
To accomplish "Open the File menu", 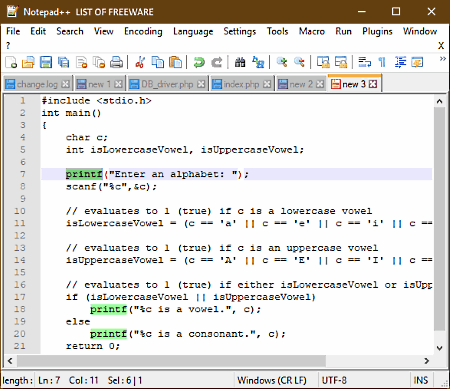I will point(13,31).
